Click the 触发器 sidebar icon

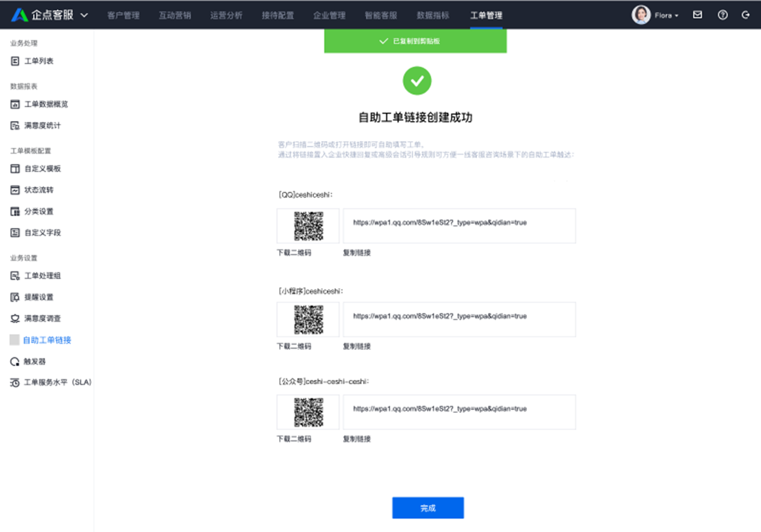coord(15,362)
